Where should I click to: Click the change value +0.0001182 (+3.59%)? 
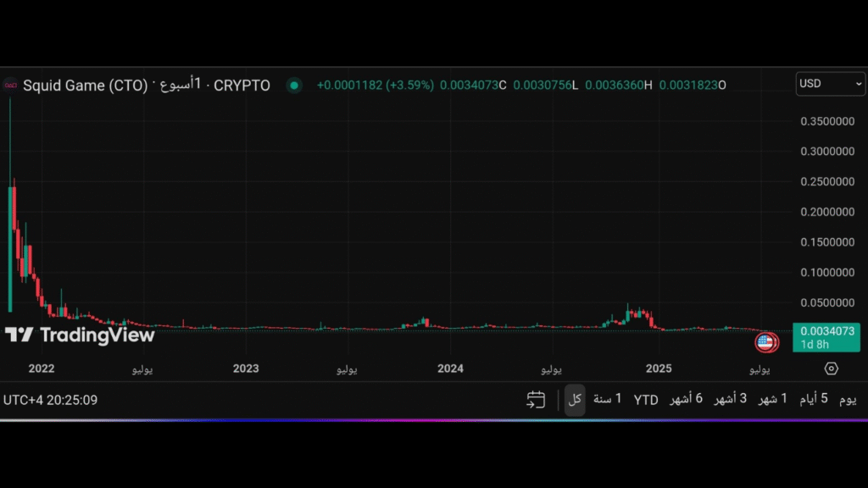pyautogui.click(x=376, y=86)
